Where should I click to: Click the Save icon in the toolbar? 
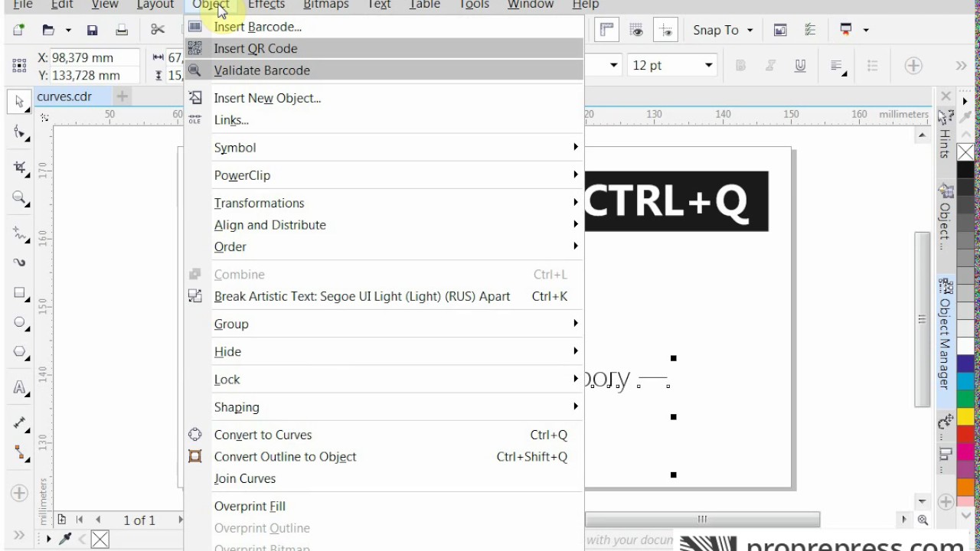pyautogui.click(x=92, y=30)
